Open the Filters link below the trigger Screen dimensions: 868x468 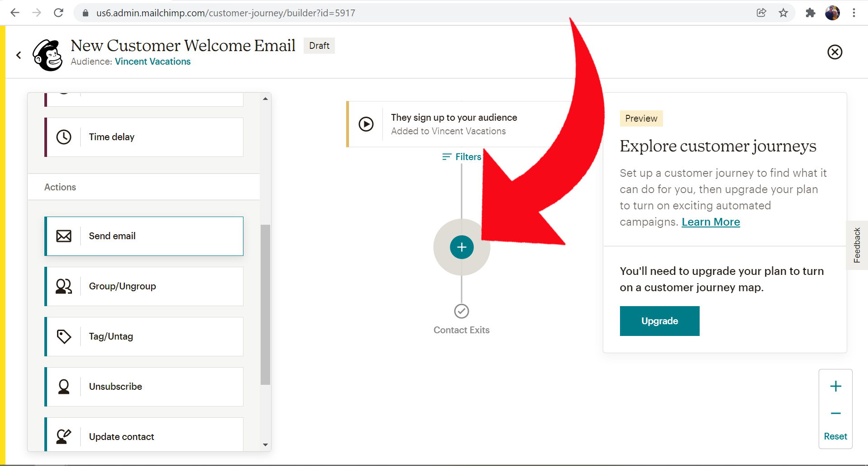tap(462, 157)
